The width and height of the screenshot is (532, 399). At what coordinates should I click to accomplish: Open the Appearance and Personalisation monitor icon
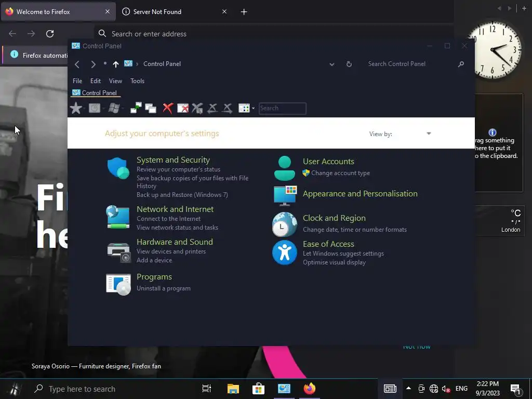(285, 196)
